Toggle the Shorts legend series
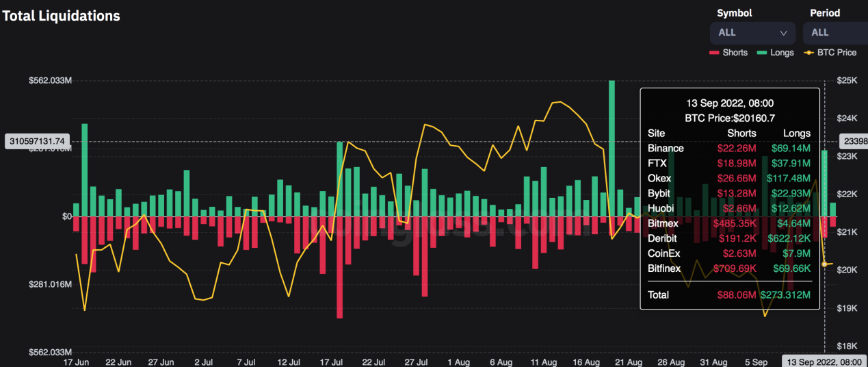The image size is (868, 367). point(728,53)
